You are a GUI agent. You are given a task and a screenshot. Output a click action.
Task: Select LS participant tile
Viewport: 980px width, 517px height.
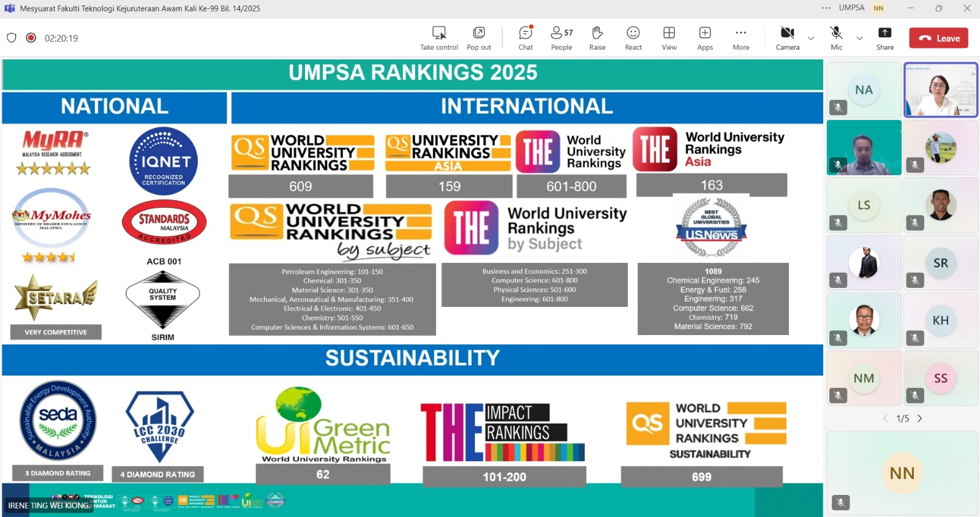point(864,205)
